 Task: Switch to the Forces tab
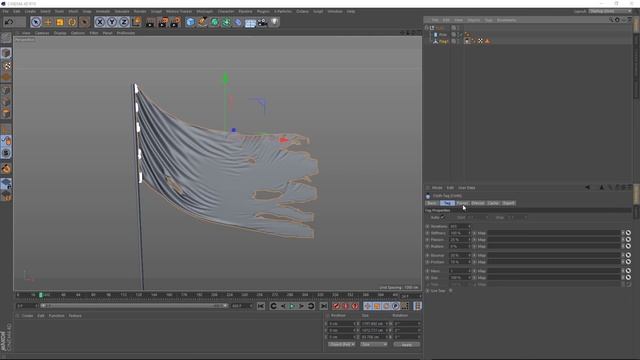point(462,203)
